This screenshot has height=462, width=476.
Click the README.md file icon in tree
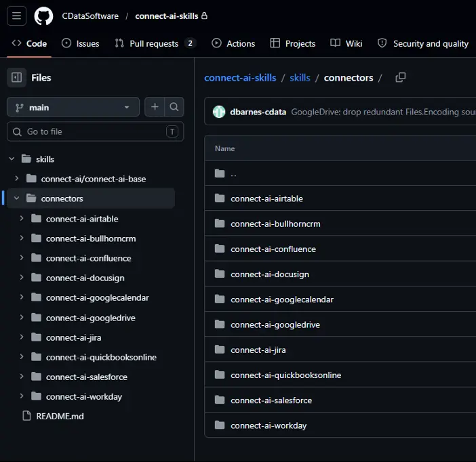[26, 416]
